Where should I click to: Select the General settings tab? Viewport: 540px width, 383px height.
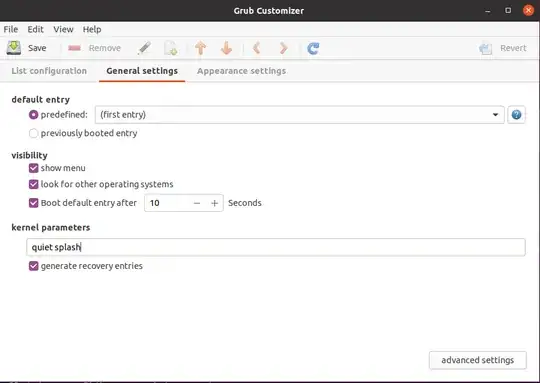(x=142, y=71)
